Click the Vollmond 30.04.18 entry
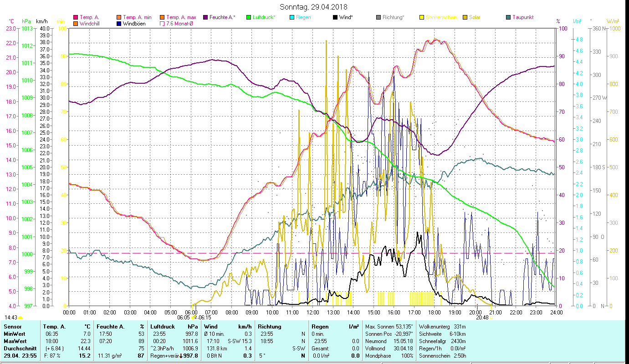 pyautogui.click(x=389, y=349)
